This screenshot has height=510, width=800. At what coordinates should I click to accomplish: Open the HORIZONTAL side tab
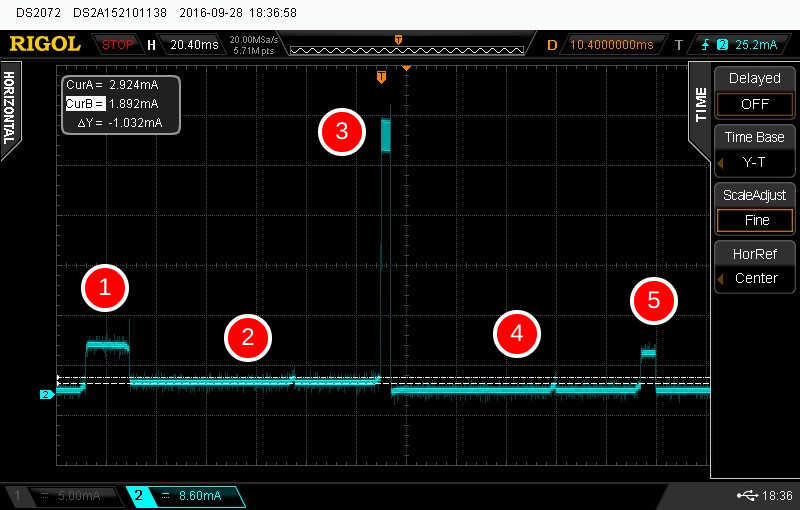(10, 108)
